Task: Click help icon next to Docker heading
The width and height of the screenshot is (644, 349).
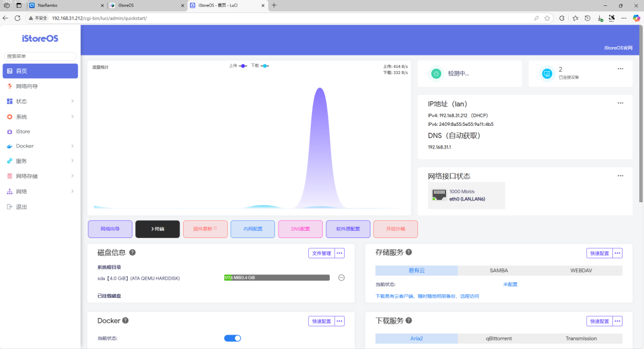Action: [x=125, y=320]
